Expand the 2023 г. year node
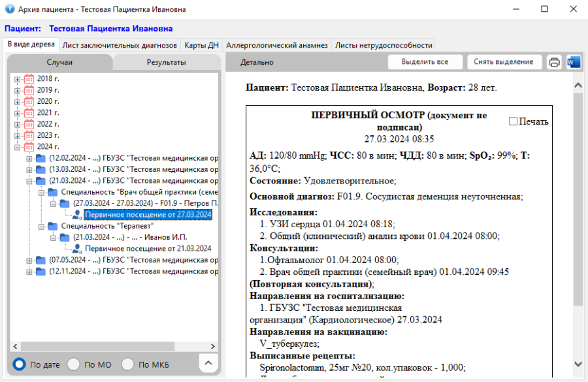The width and height of the screenshot is (588, 382). click(17, 136)
